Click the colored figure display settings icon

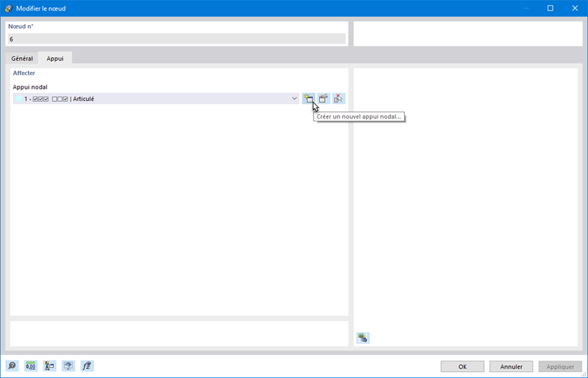49,366
